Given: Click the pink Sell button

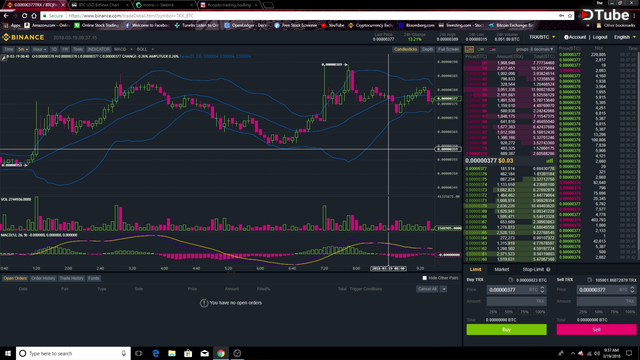Looking at the screenshot, I should coord(596,329).
